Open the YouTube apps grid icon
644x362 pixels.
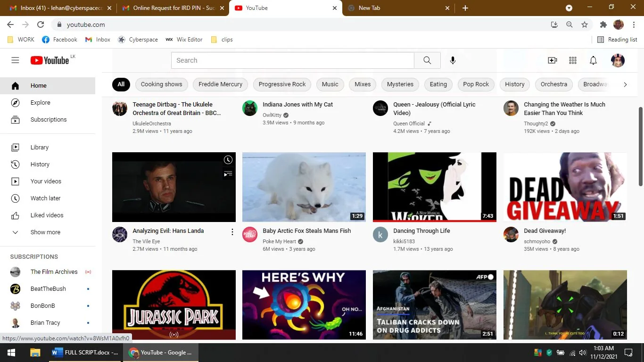(x=573, y=60)
